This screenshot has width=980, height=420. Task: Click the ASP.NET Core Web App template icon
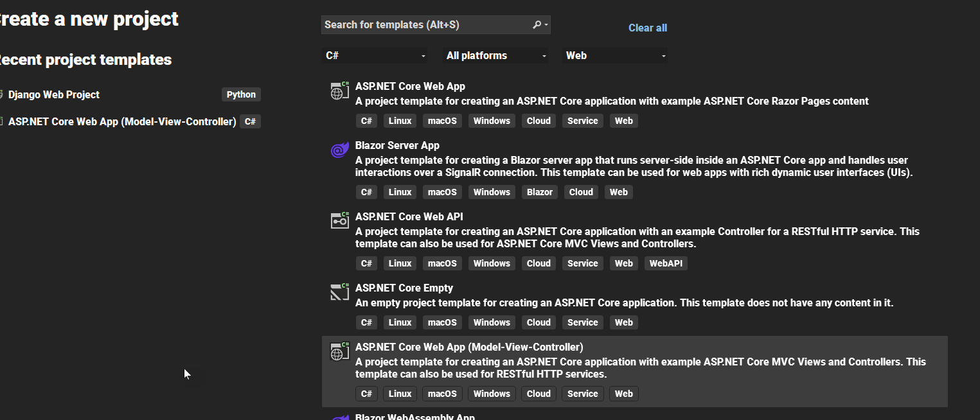click(x=339, y=91)
